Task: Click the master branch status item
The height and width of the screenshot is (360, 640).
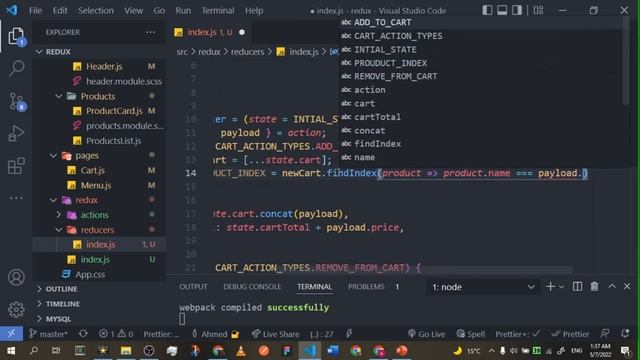Action: point(48,334)
